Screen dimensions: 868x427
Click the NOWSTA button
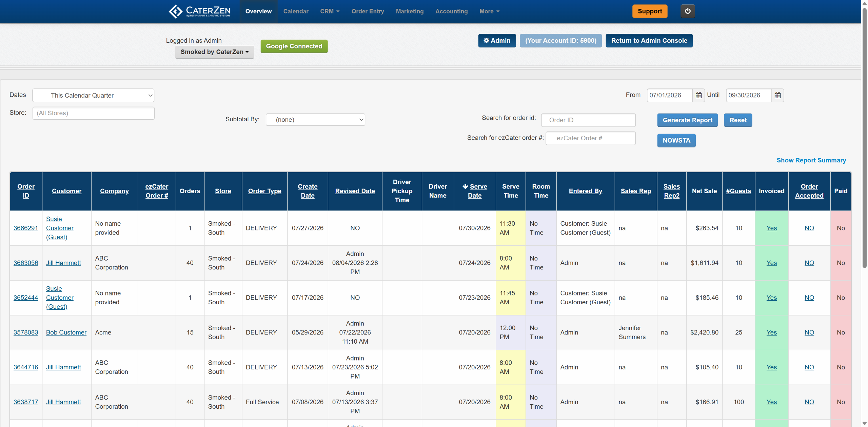676,140
